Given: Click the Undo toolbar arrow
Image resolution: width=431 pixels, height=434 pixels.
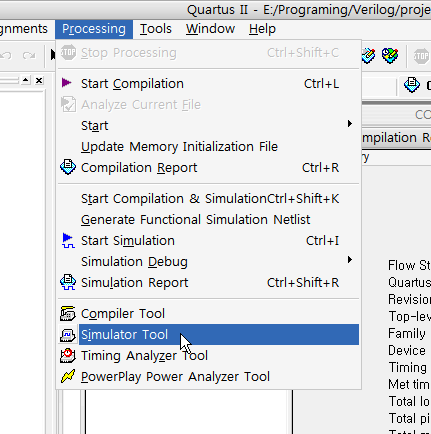Looking at the screenshot, I should coord(6,55).
